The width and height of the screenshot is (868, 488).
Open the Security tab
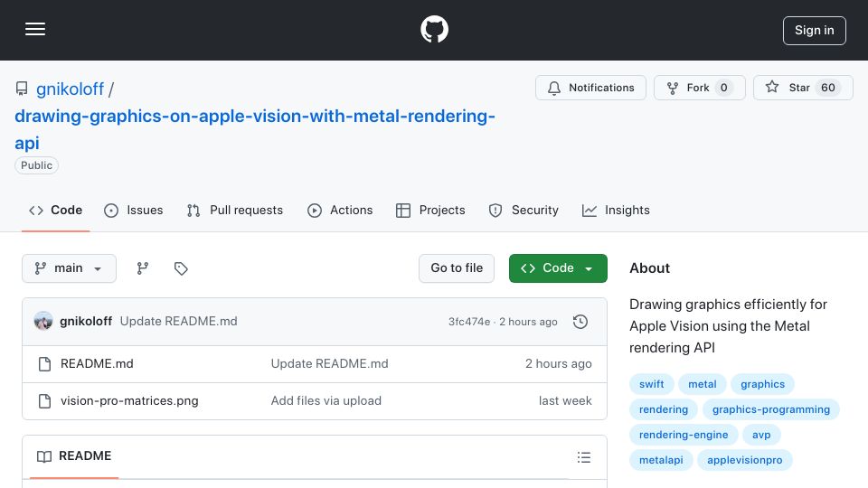click(524, 211)
